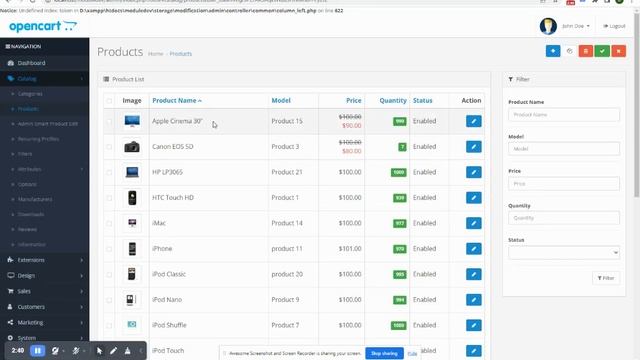
Task: Sort table by Product Name column
Action: point(177,100)
